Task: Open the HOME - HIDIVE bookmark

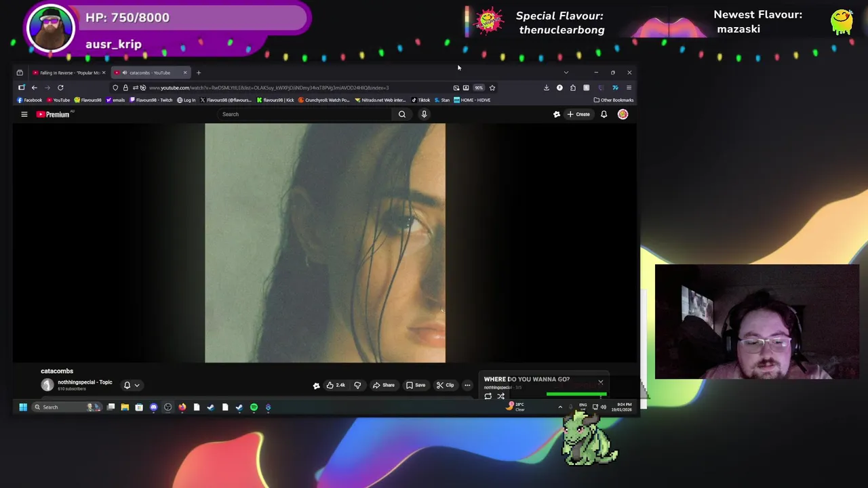Action: point(472,100)
